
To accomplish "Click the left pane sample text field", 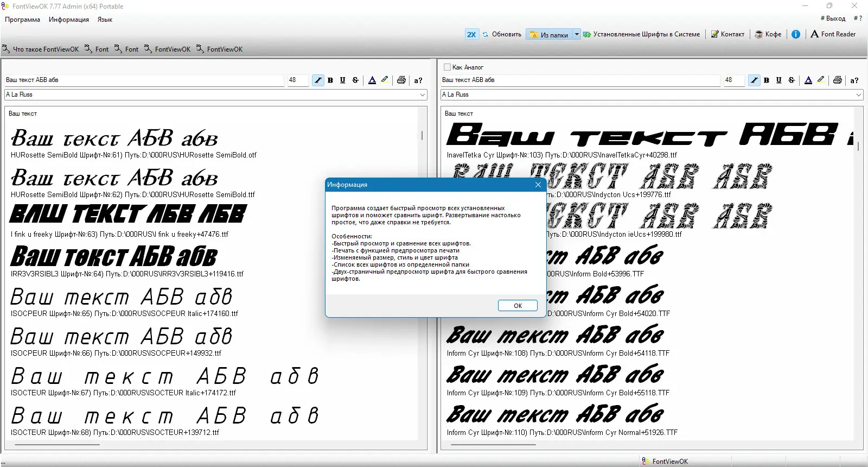I will (x=144, y=80).
